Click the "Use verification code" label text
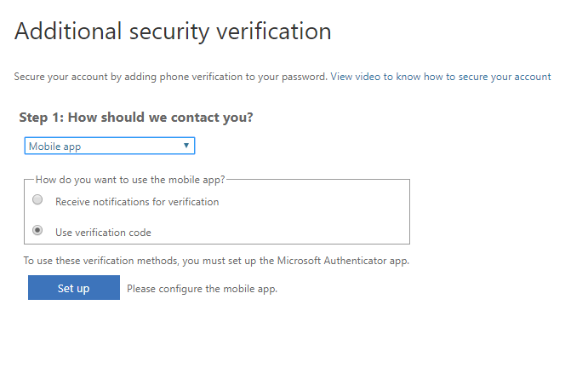Image resolution: width=588 pixels, height=374 pixels. [x=103, y=232]
